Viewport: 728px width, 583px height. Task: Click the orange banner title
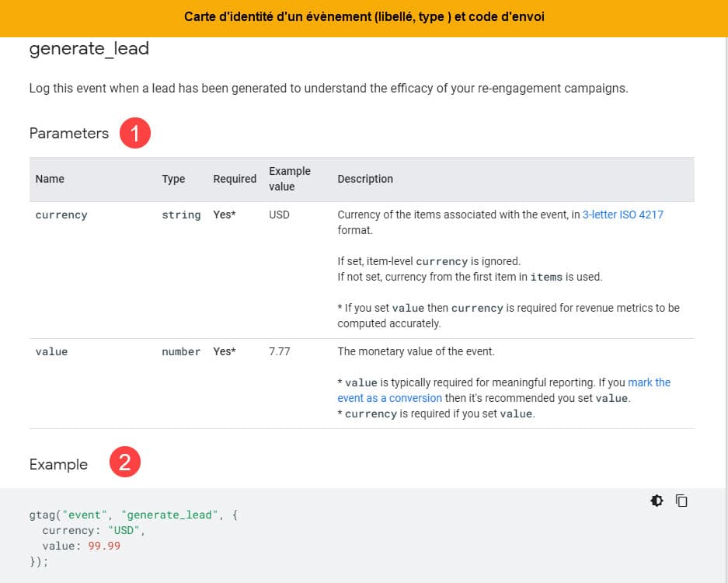(x=364, y=17)
